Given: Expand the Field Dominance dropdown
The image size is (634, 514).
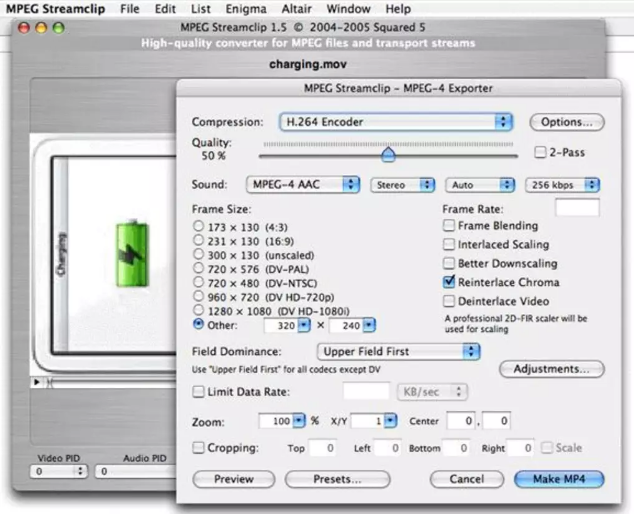Looking at the screenshot, I should [397, 352].
